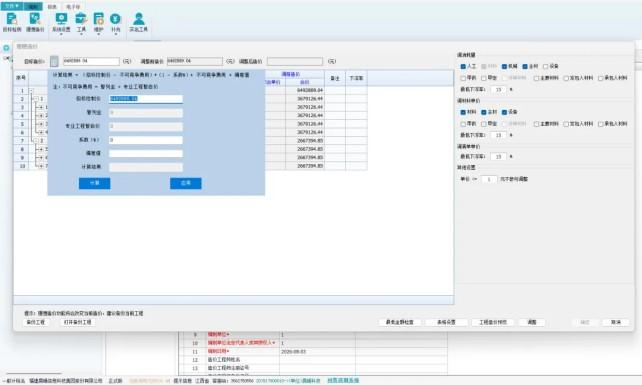Click the 表格设置 button
642x385 pixels.
[446, 322]
